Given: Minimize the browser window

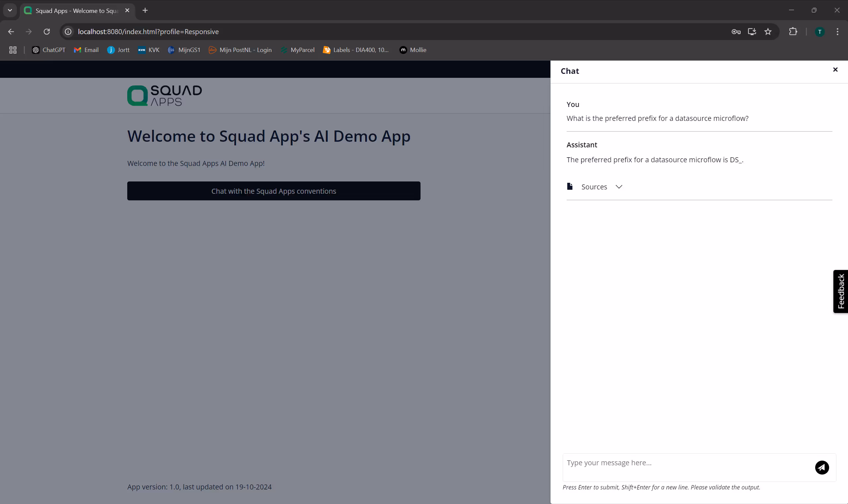Looking at the screenshot, I should tap(791, 10).
